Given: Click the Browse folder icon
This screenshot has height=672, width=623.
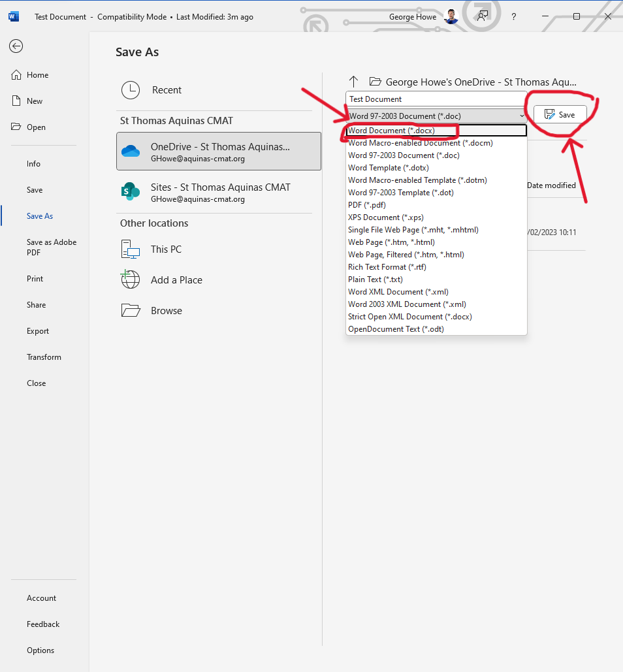Looking at the screenshot, I should (131, 310).
